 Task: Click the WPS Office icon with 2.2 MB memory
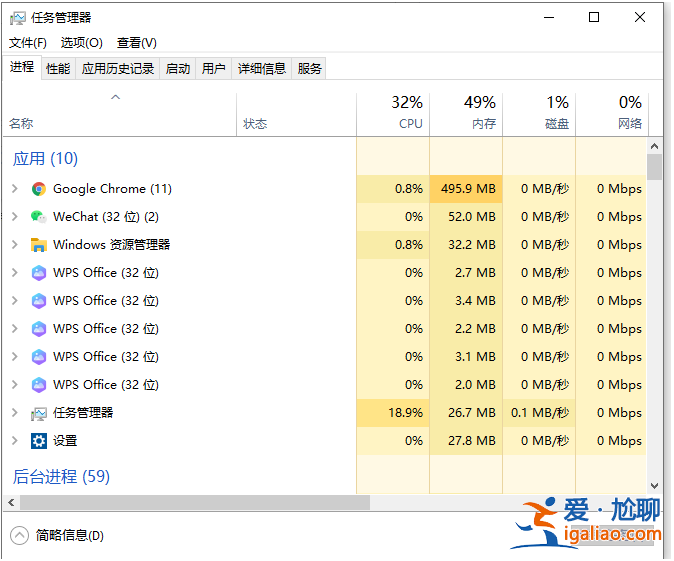point(39,329)
